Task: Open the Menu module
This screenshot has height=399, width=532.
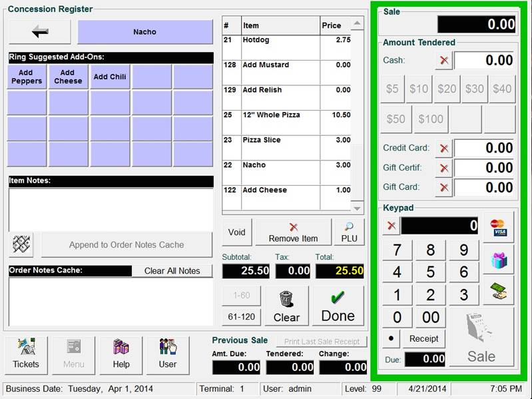Action: click(x=74, y=355)
